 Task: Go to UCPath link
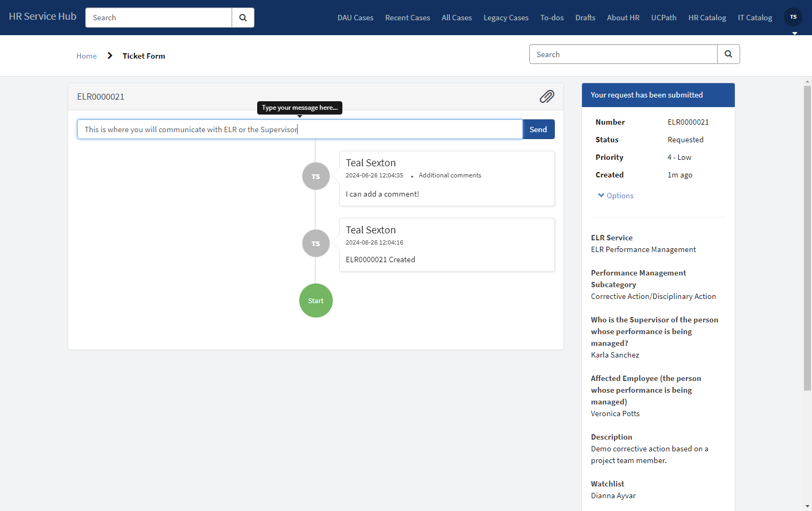click(664, 18)
